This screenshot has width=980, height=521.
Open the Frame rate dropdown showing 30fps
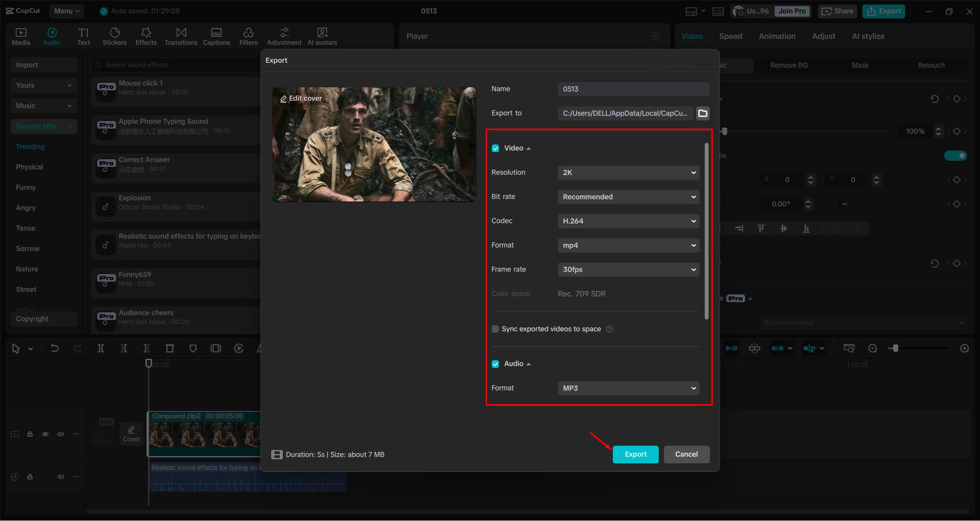[628, 269]
